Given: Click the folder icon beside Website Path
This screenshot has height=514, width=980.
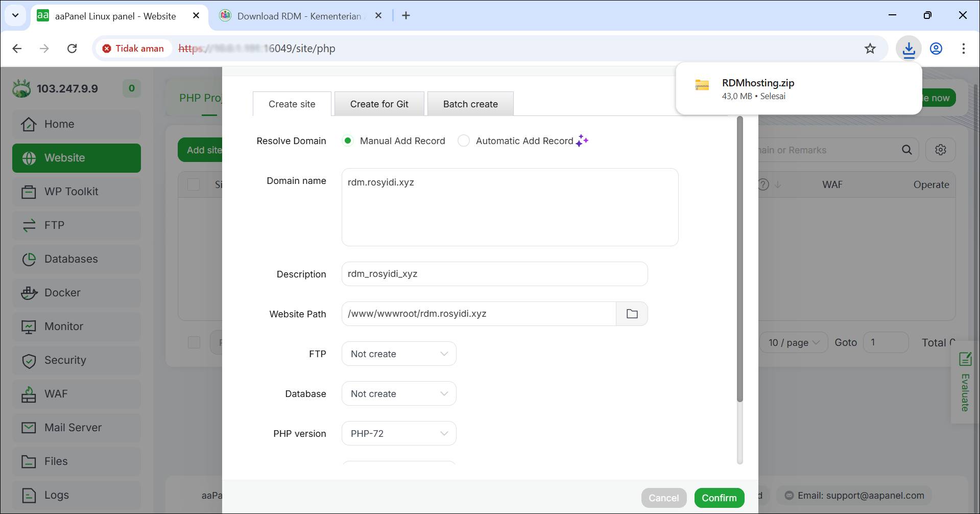Looking at the screenshot, I should [632, 314].
